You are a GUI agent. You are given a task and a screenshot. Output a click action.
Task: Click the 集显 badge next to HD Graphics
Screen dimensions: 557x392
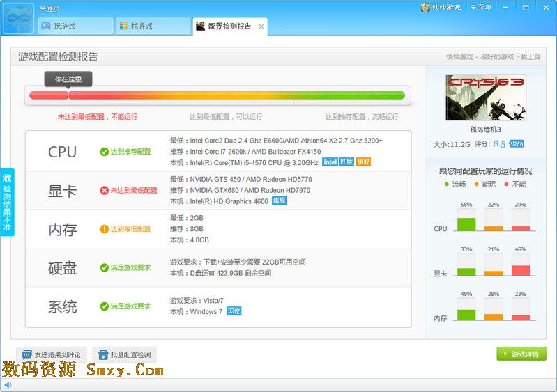[279, 201]
